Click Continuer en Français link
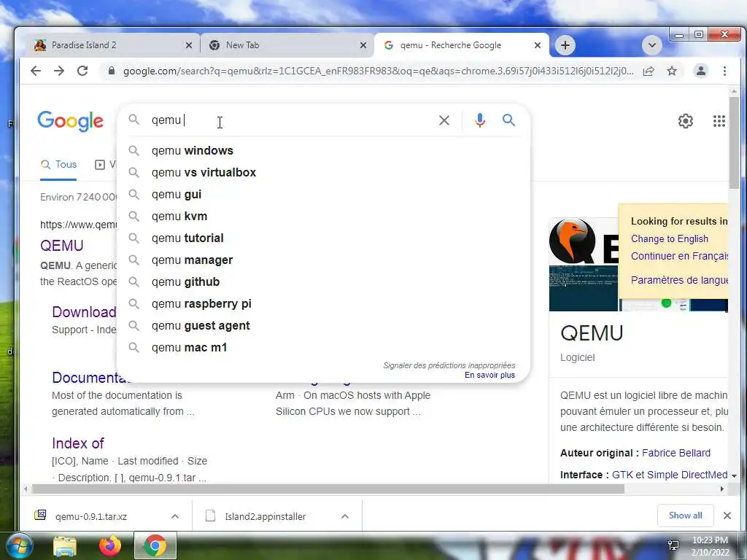Image resolution: width=747 pixels, height=560 pixels. coord(679,256)
